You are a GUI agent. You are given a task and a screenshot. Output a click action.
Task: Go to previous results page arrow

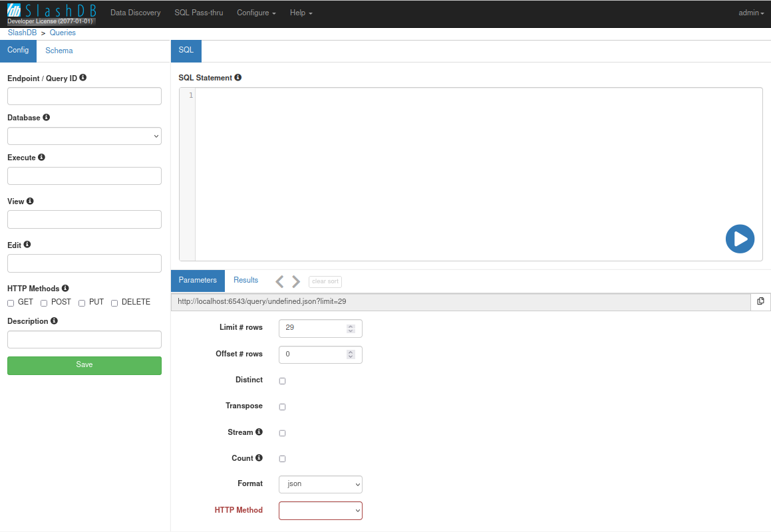tap(280, 282)
